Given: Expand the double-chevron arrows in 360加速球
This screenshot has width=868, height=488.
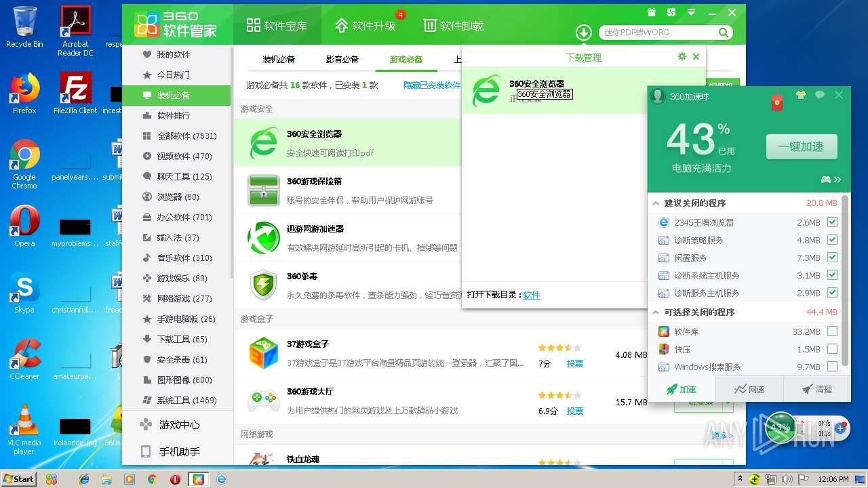Looking at the screenshot, I should pos(837,180).
